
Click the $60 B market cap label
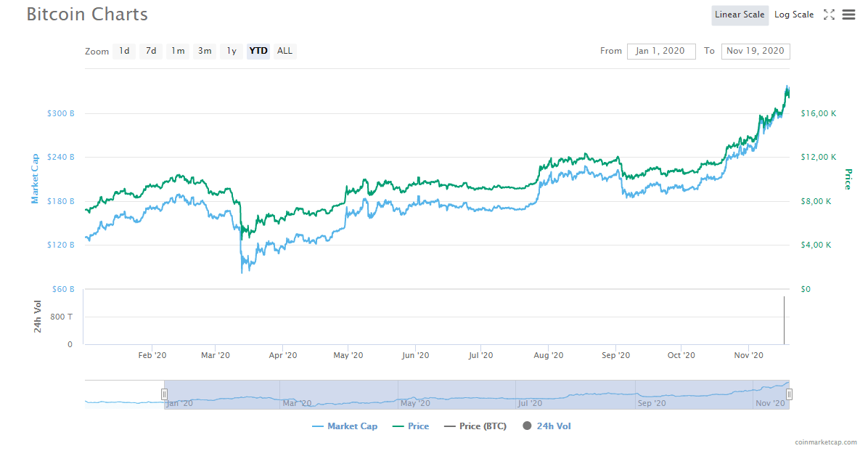(x=63, y=289)
